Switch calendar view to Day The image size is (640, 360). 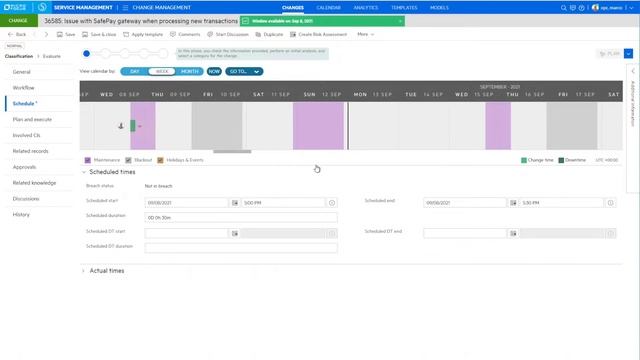click(x=134, y=71)
